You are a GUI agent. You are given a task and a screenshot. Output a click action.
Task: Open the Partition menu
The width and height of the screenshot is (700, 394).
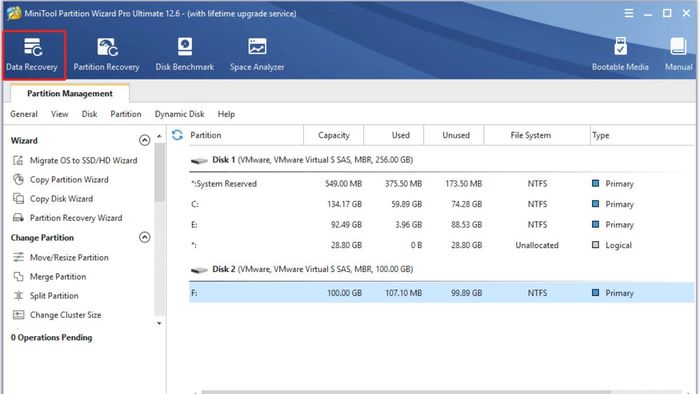coord(125,114)
